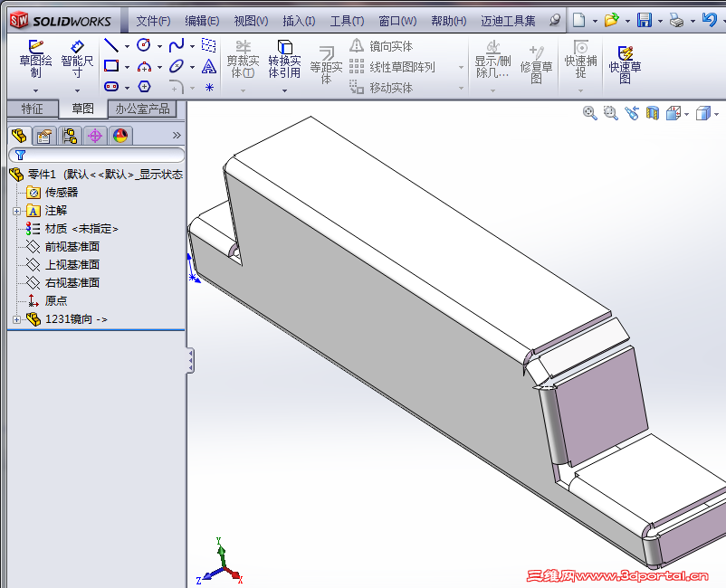726x588 pixels.
Task: Click the Open file icon
Action: 612,20
